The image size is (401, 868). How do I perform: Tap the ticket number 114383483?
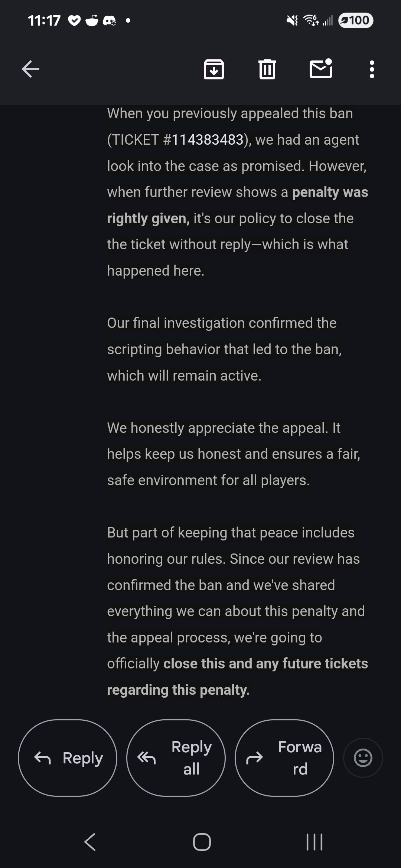point(207,140)
